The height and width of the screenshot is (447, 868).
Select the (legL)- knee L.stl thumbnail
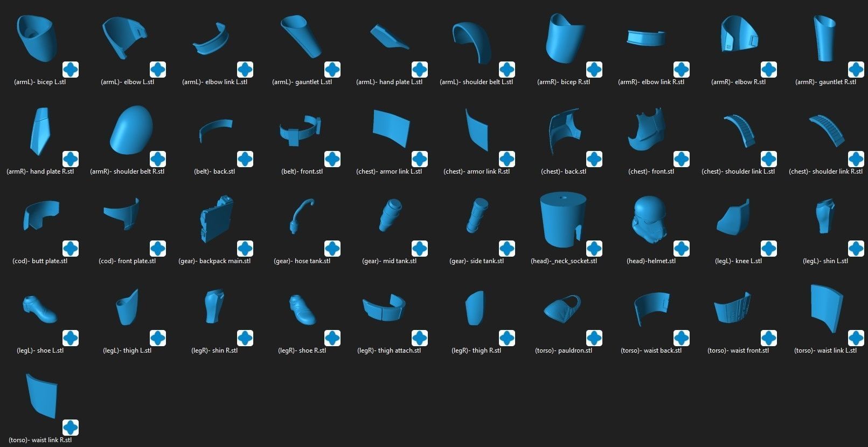click(733, 216)
